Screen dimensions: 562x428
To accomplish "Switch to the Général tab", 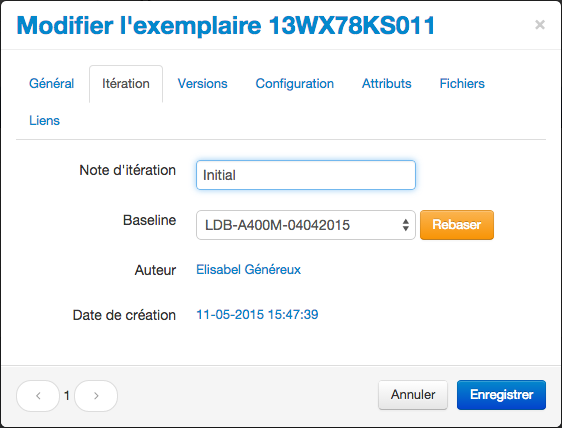I will click(52, 84).
